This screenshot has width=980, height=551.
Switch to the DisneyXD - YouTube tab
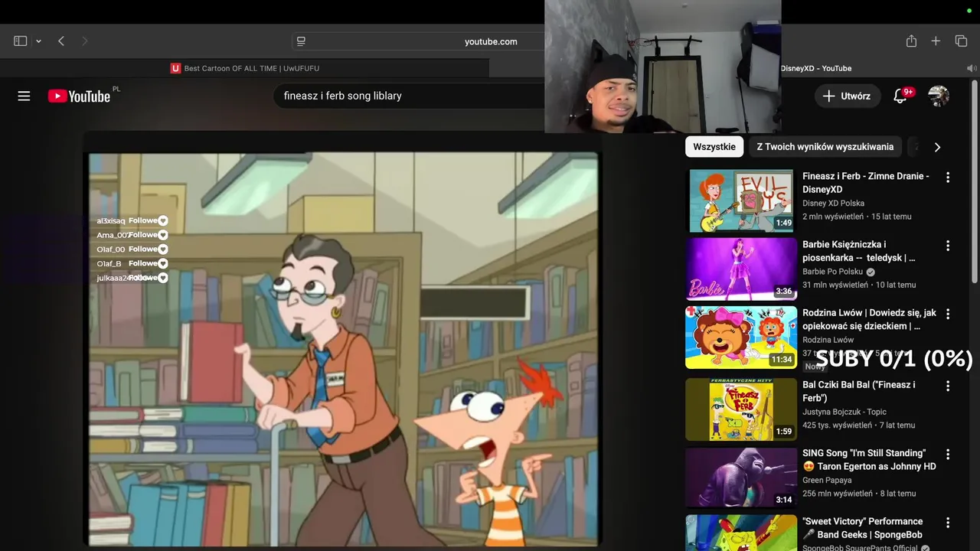[815, 68]
